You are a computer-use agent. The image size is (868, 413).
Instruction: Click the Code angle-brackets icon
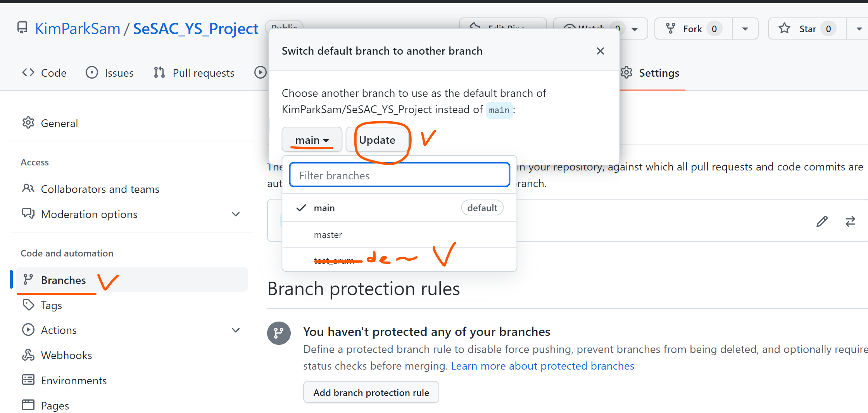coord(28,72)
